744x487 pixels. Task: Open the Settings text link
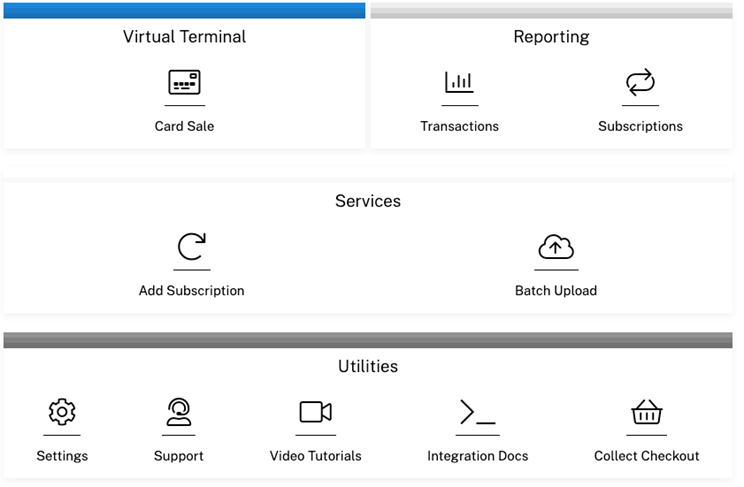[x=62, y=456]
